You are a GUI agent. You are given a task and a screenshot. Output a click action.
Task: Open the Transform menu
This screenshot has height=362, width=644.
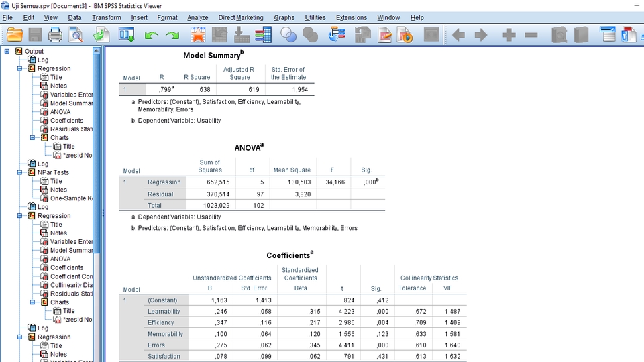pyautogui.click(x=107, y=17)
